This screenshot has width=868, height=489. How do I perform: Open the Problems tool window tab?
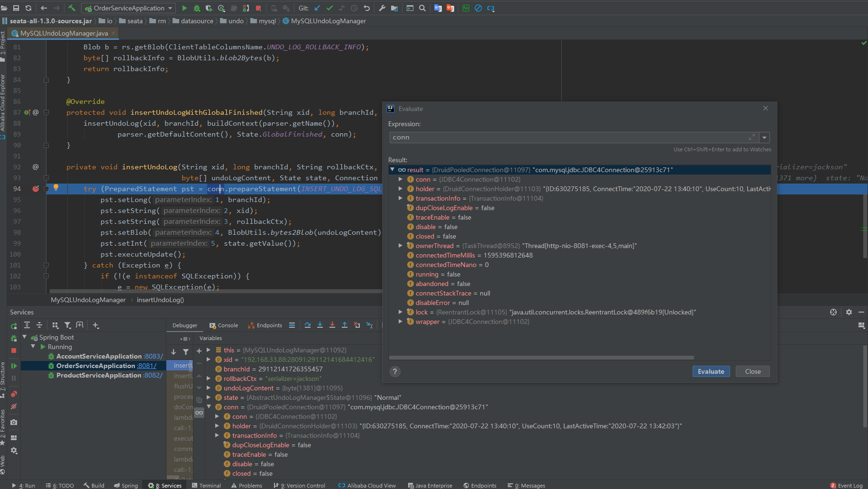247,485
